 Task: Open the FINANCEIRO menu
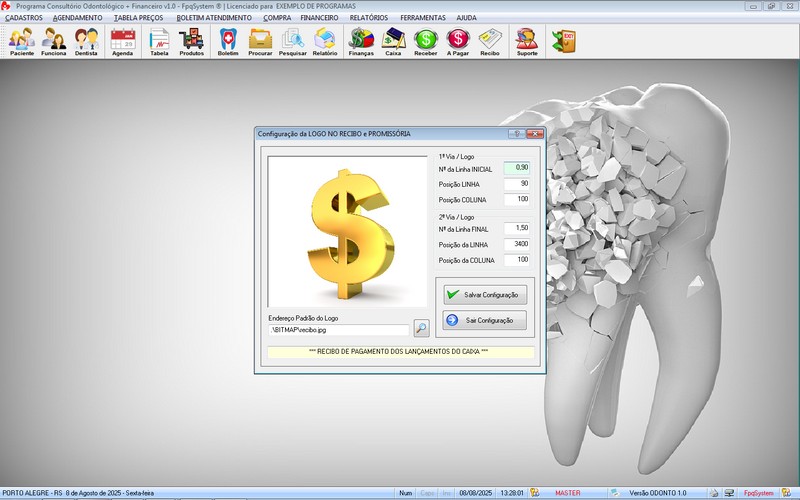point(319,18)
